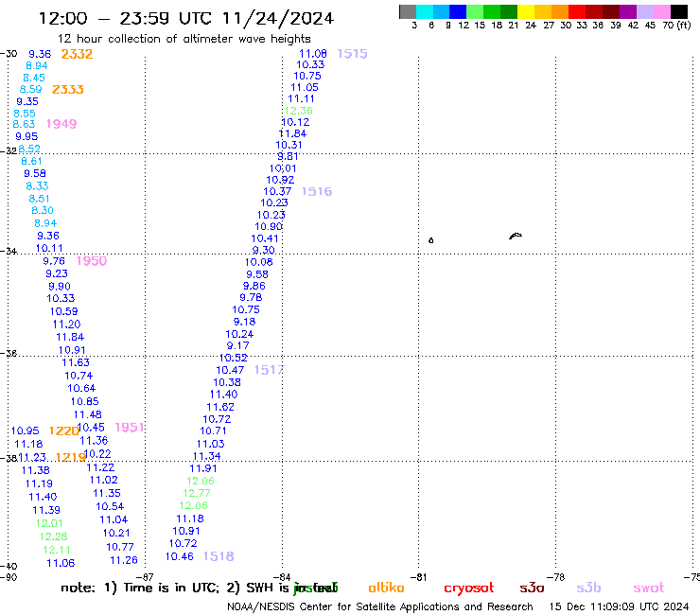Select the light blue value 8.63
700x615 pixels.
pyautogui.click(x=24, y=124)
